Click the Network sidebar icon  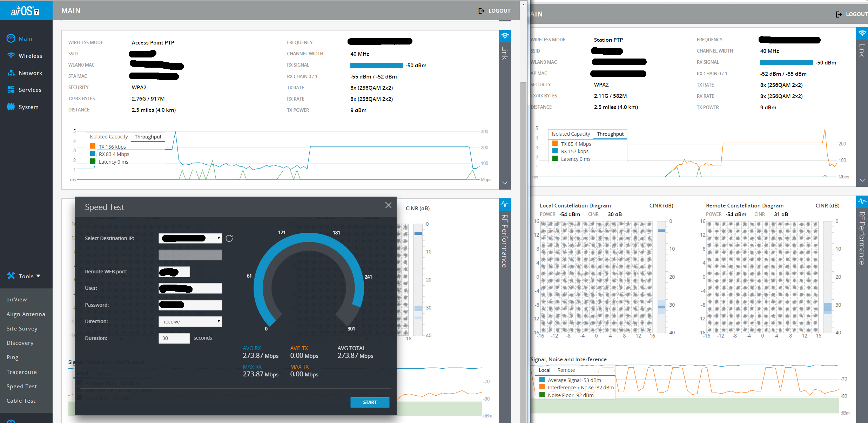tap(11, 73)
